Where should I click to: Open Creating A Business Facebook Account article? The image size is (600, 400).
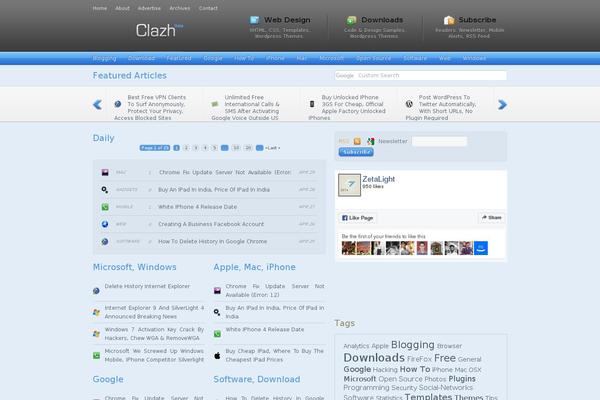[211, 224]
